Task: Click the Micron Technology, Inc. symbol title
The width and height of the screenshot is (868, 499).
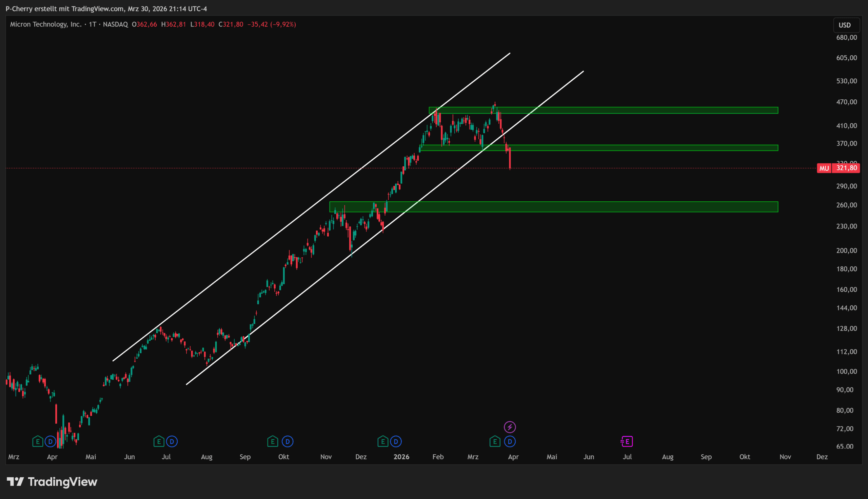Action: pos(45,24)
